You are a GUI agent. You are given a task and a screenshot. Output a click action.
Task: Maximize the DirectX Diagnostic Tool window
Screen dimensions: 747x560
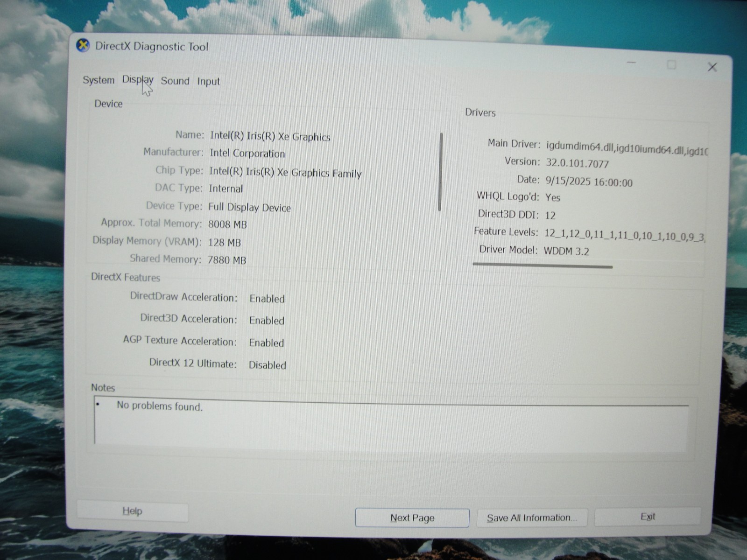(x=671, y=64)
